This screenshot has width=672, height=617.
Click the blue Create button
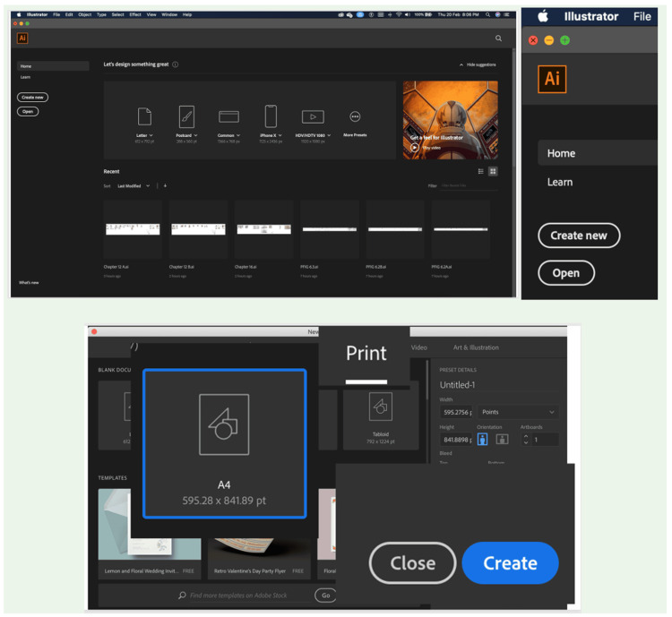point(510,563)
